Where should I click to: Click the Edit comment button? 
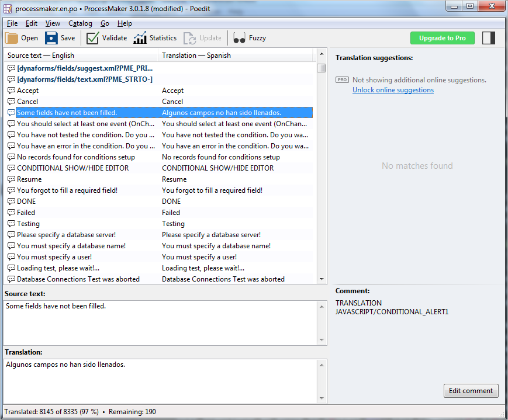tap(471, 391)
